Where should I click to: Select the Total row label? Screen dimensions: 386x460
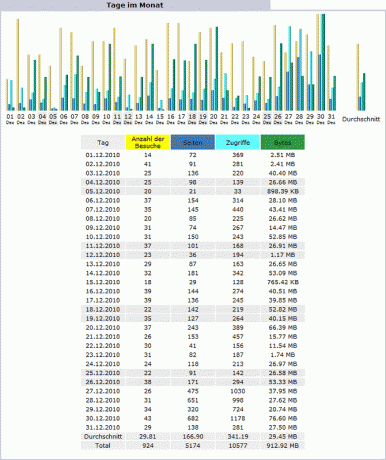103,446
